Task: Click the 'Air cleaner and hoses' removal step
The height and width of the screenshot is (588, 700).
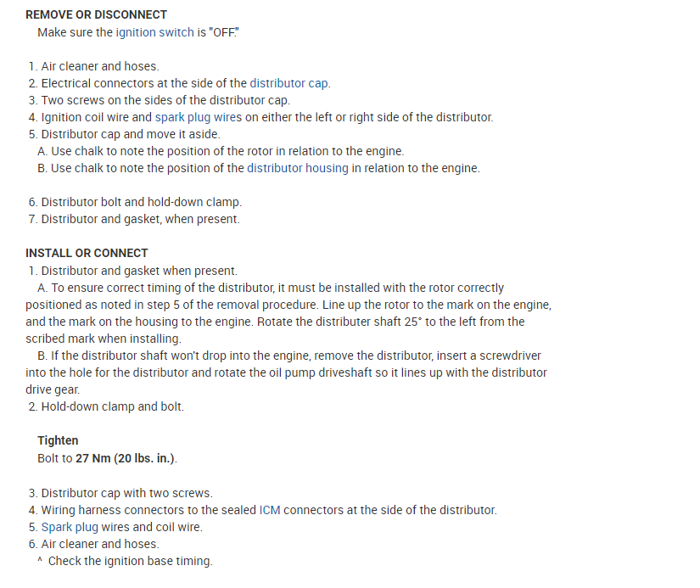Action: tap(99, 66)
